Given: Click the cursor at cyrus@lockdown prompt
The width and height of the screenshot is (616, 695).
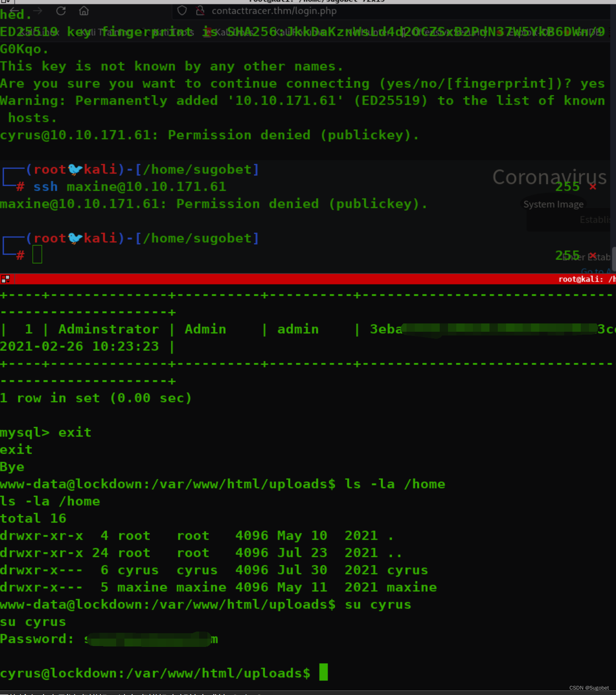Looking at the screenshot, I should coord(324,672).
